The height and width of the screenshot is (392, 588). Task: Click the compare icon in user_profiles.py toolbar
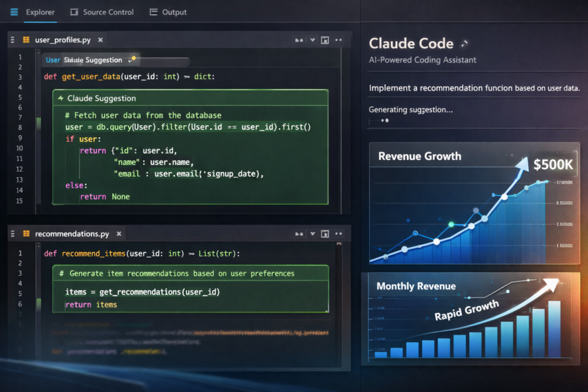click(x=299, y=40)
